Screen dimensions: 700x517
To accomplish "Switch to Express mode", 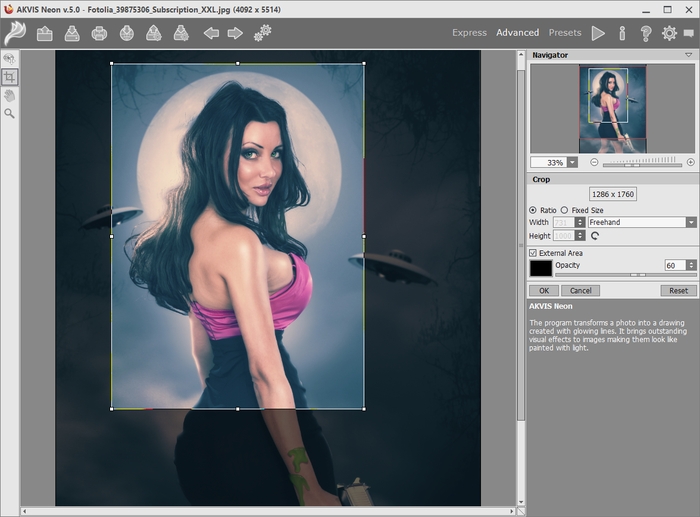I will point(469,33).
